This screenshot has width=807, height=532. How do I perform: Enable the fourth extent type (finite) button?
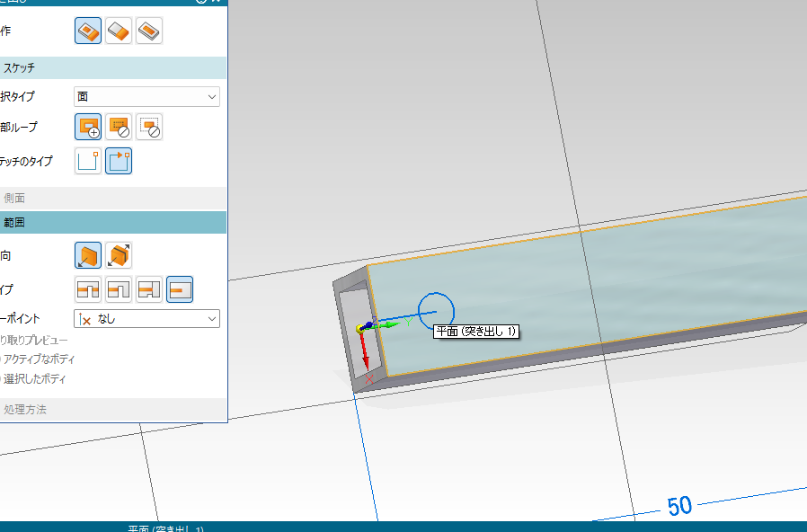pos(180,289)
